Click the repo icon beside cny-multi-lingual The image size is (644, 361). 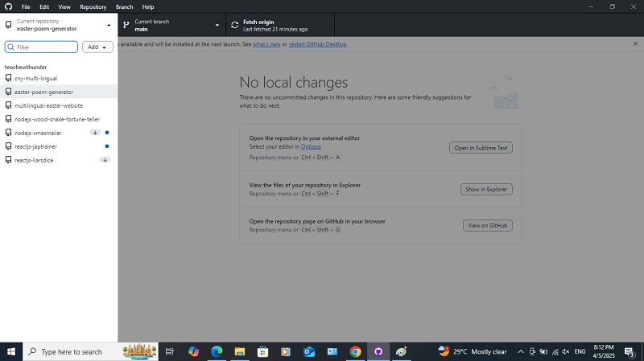coord(8,78)
